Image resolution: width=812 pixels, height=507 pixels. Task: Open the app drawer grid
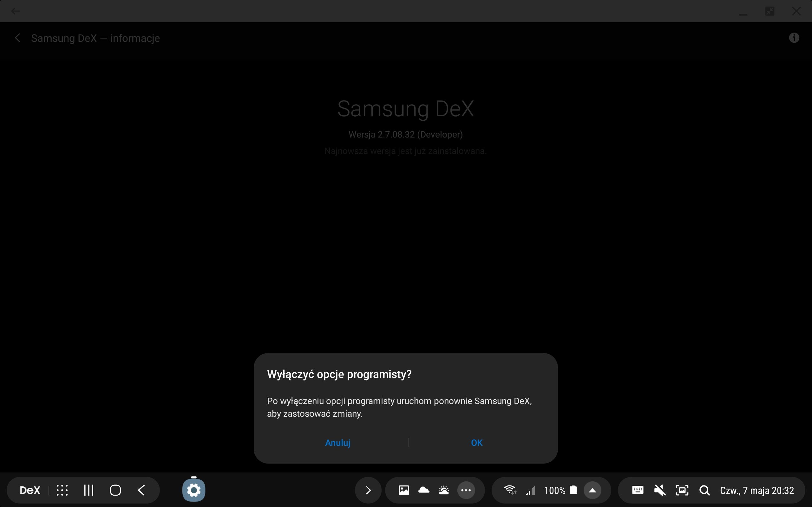(x=62, y=490)
